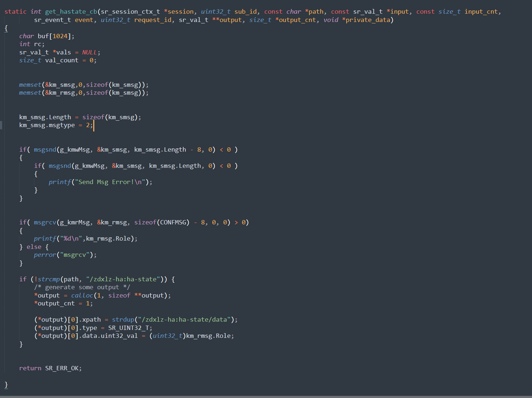Click the NULL value on vals declaration

pyautogui.click(x=89, y=52)
